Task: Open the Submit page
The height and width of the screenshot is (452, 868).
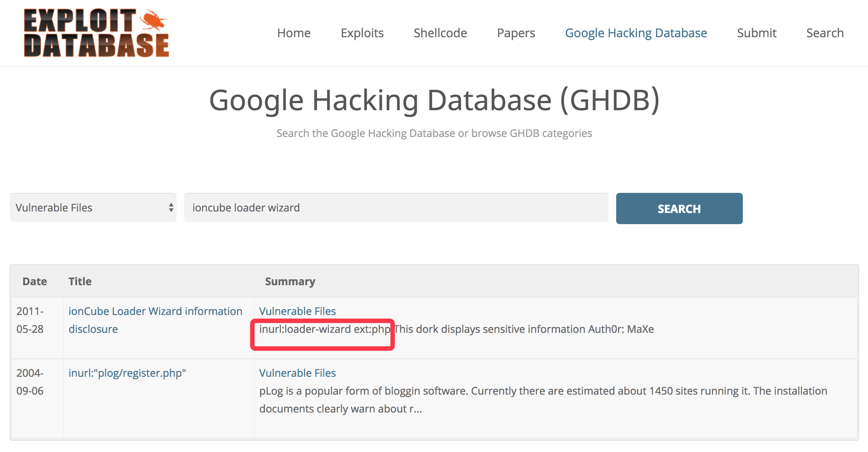Action: [757, 33]
